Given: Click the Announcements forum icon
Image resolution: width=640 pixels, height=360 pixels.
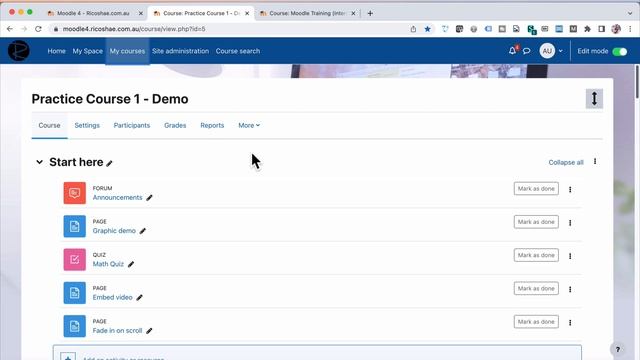Looking at the screenshot, I should [x=75, y=193].
